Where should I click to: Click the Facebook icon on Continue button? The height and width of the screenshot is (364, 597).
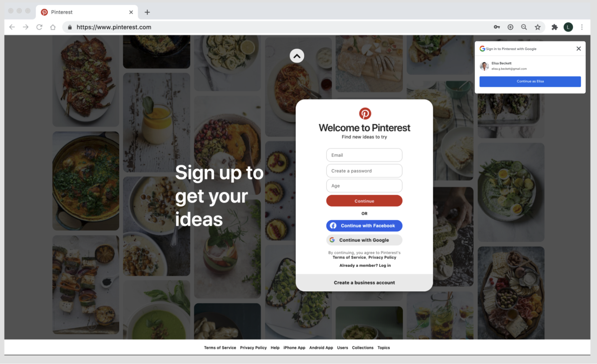point(334,226)
